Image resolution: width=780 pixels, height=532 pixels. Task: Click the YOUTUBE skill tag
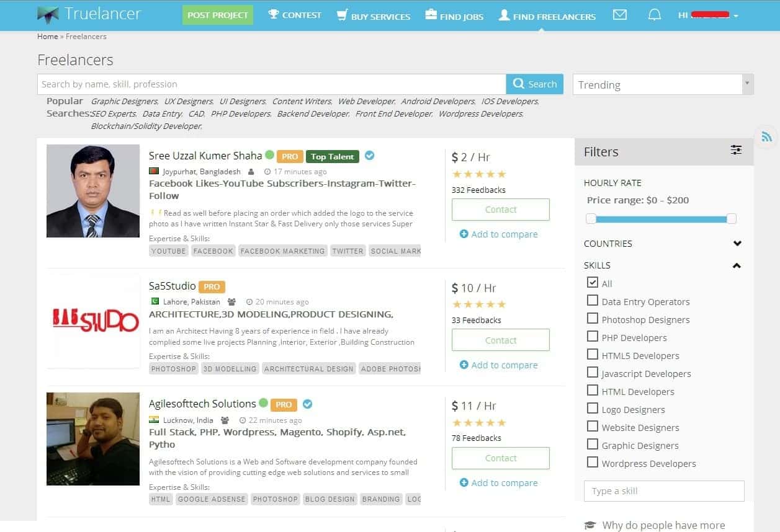[x=168, y=251]
